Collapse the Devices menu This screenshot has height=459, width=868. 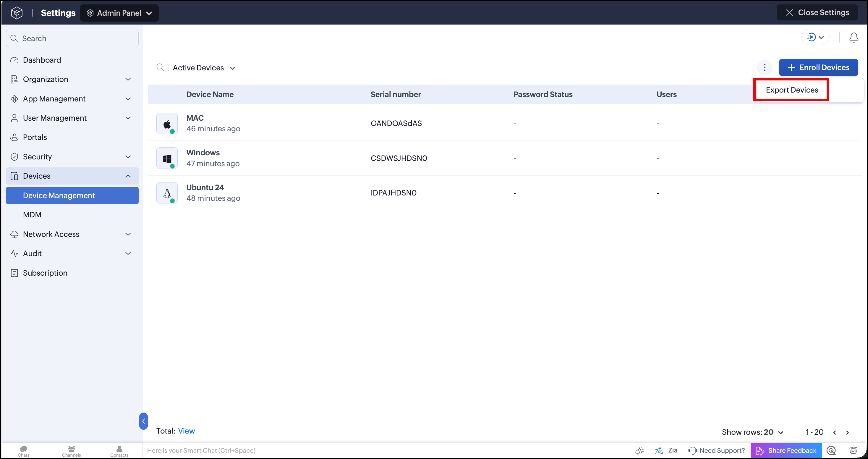point(72,176)
